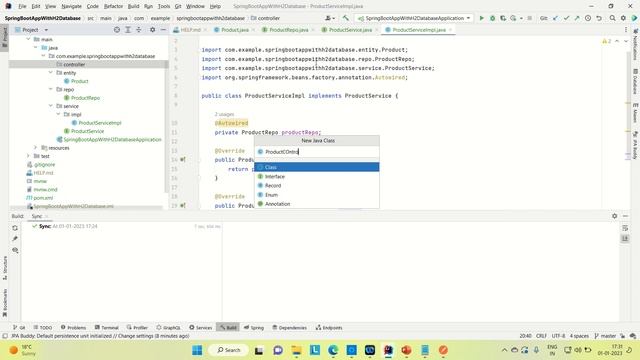
Task: Select opened file target icon in Project panel
Action: pyautogui.click(x=117, y=30)
